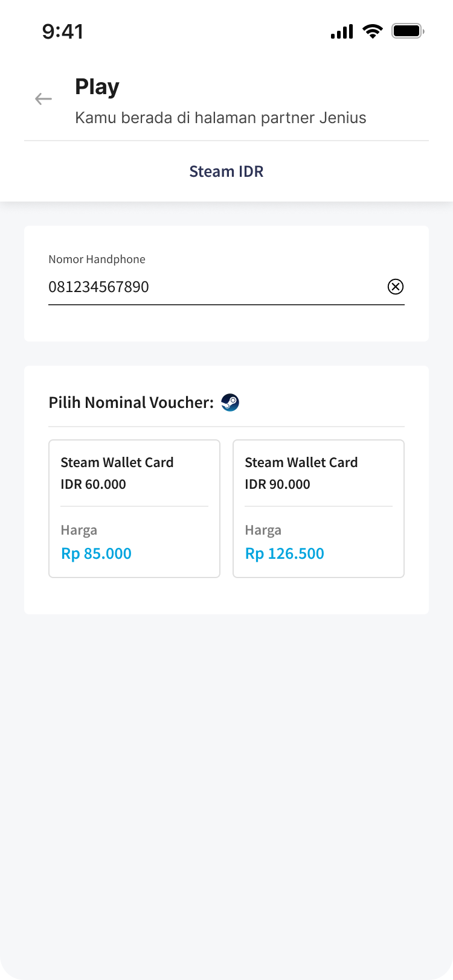
Task: Clear the phone number with the X icon
Action: click(x=396, y=287)
